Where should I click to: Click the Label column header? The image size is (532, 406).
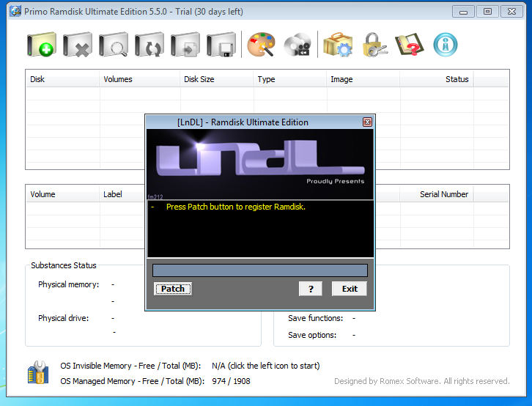(x=122, y=194)
